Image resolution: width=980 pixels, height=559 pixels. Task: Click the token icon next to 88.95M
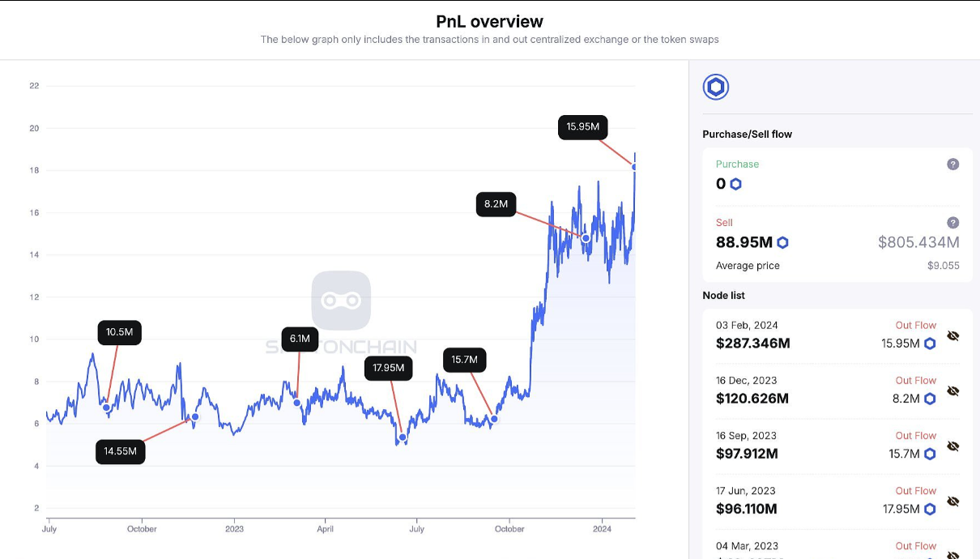pyautogui.click(x=782, y=242)
